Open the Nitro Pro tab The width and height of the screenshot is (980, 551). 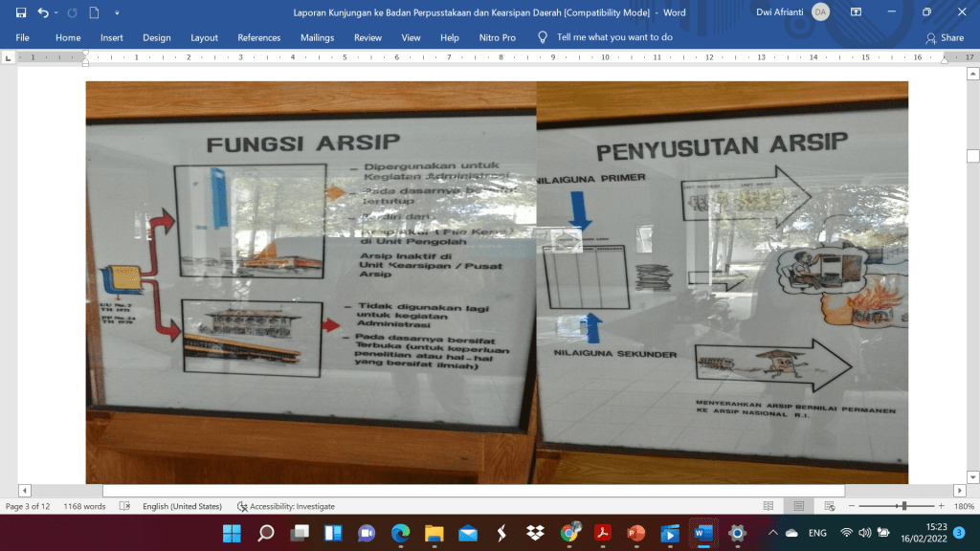(497, 37)
